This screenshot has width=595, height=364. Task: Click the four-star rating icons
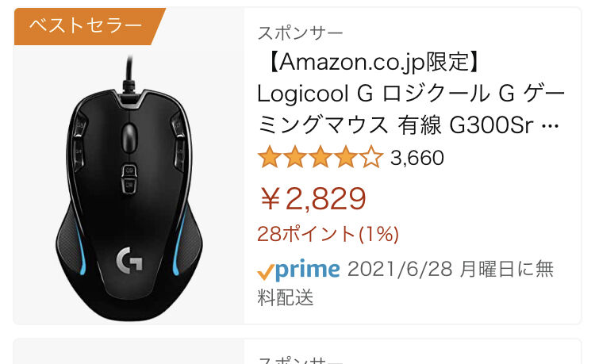pos(321,157)
